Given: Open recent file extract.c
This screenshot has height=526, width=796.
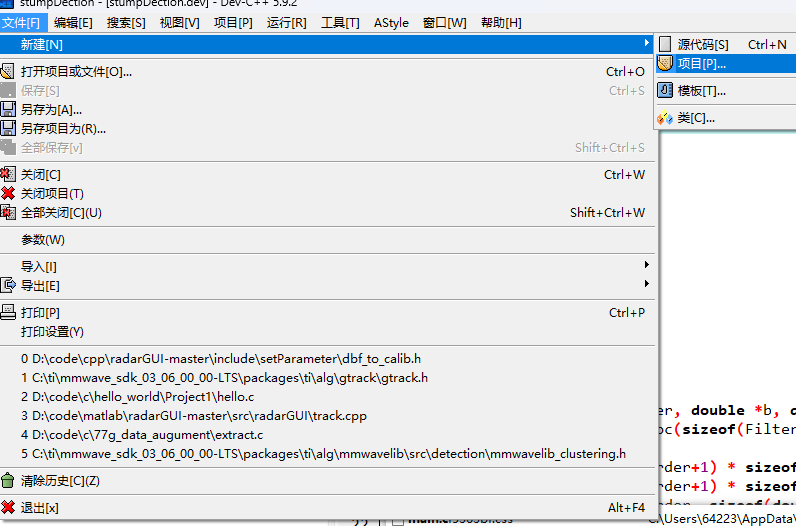Looking at the screenshot, I should [327, 435].
